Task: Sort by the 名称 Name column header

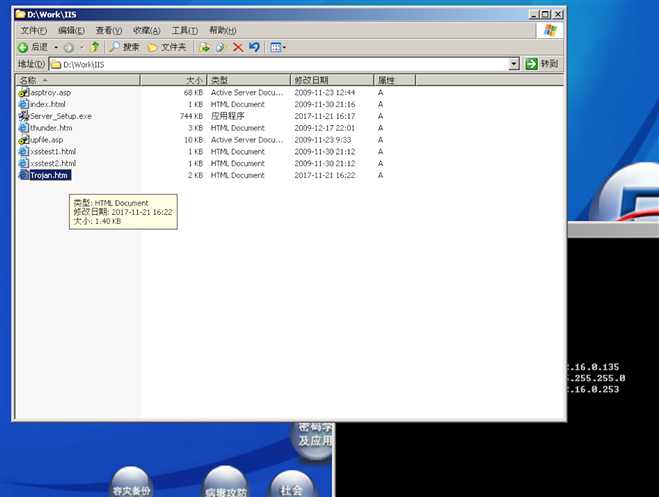Action: click(x=78, y=80)
